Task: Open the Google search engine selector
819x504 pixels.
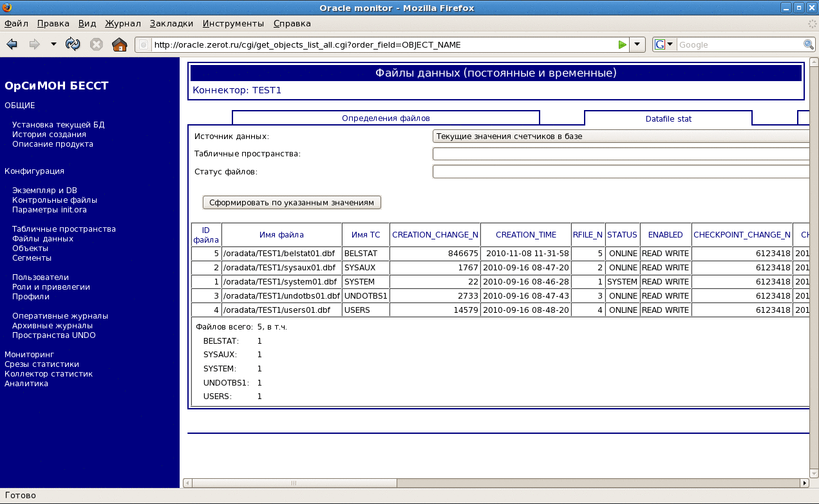Action: (x=663, y=44)
